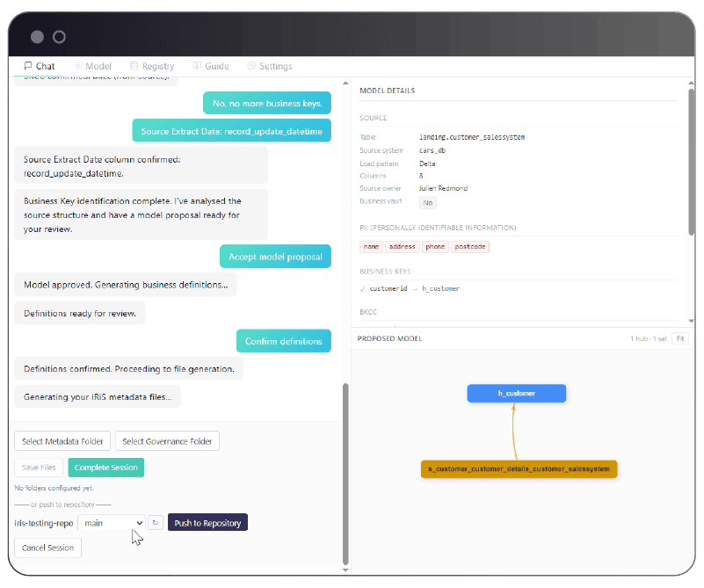This screenshot has height=588, width=704.
Task: Open the Registry tab
Action: pyautogui.click(x=152, y=66)
